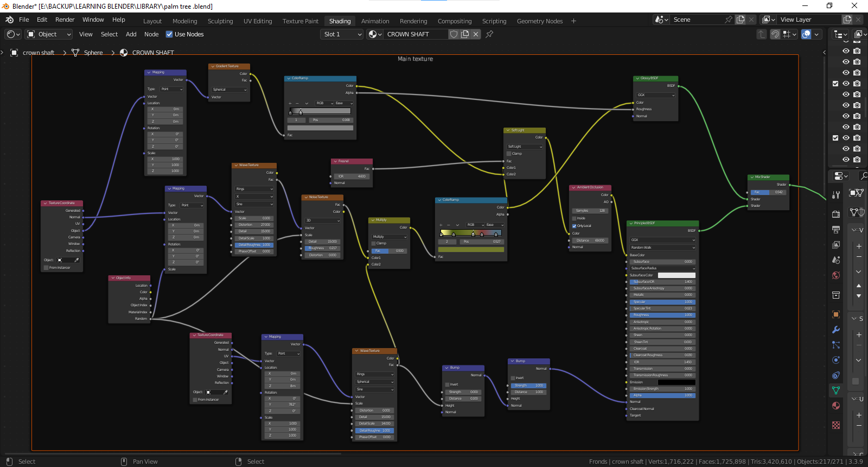Open the Render properties tab
868x467 pixels.
point(836,214)
